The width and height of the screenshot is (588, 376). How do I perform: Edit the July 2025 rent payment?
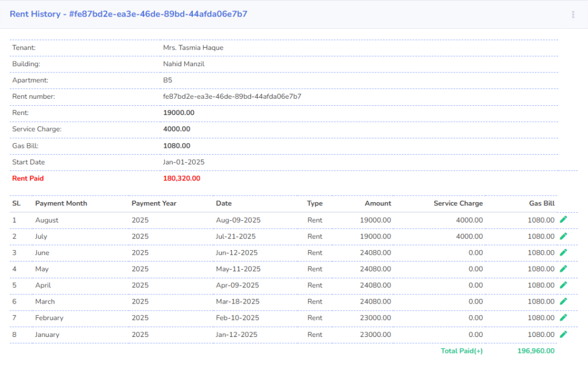[563, 236]
